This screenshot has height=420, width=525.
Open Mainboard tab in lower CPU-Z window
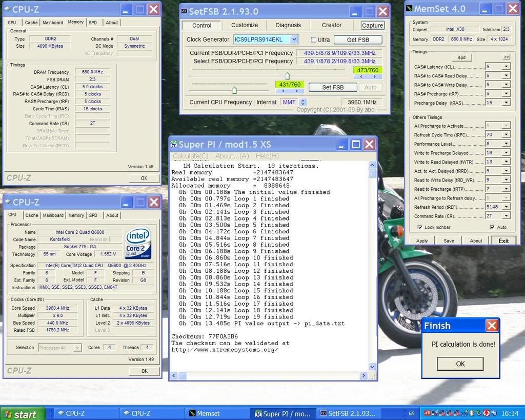(x=53, y=215)
